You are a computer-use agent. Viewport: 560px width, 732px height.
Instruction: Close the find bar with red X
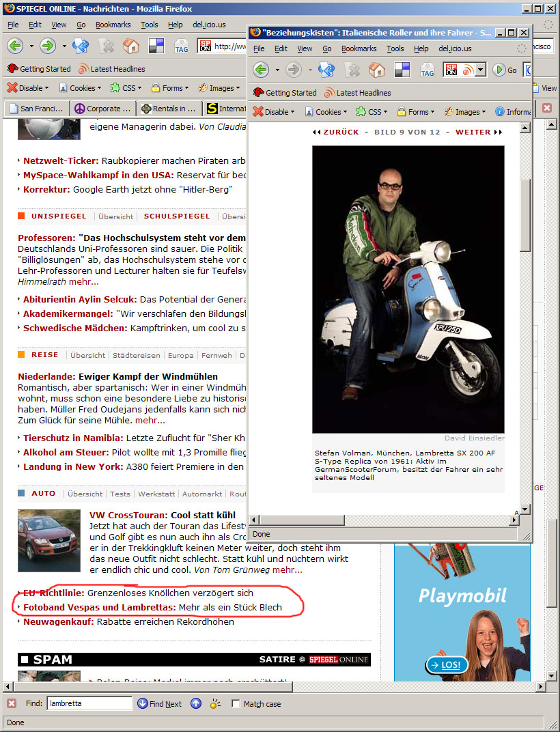pos(12,703)
